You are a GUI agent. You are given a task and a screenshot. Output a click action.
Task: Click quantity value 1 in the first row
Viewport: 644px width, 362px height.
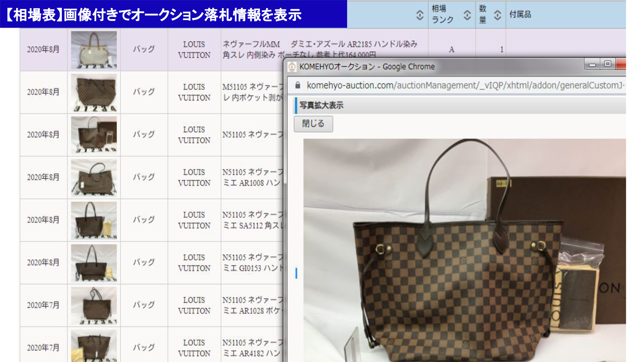tap(502, 50)
